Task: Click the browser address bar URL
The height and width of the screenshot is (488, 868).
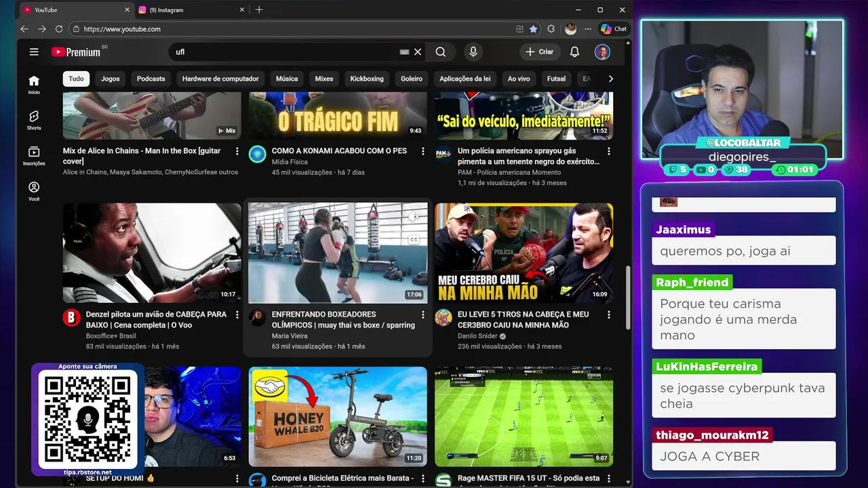Action: tap(122, 29)
